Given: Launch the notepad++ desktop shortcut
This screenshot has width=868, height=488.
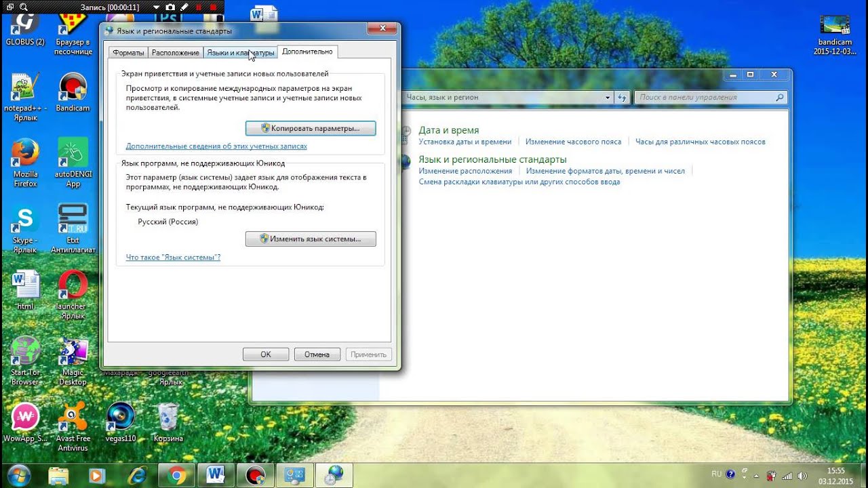Looking at the screenshot, I should tap(25, 98).
